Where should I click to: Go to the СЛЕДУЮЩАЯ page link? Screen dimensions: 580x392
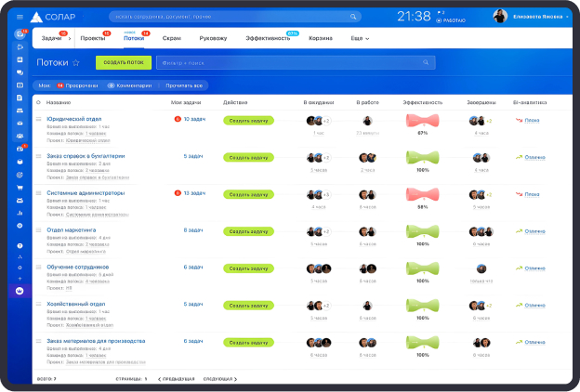(220, 379)
